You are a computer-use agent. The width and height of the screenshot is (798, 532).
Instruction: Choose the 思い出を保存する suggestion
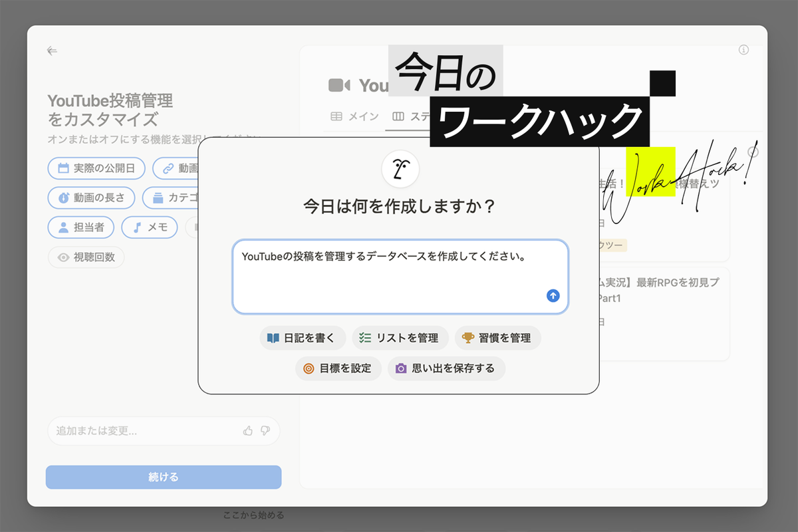pyautogui.click(x=446, y=368)
